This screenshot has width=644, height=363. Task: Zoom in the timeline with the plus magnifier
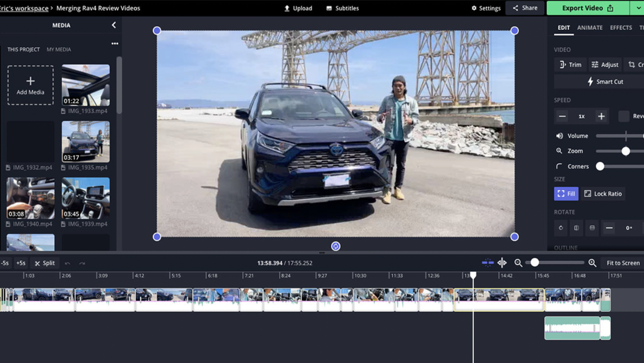click(x=592, y=263)
